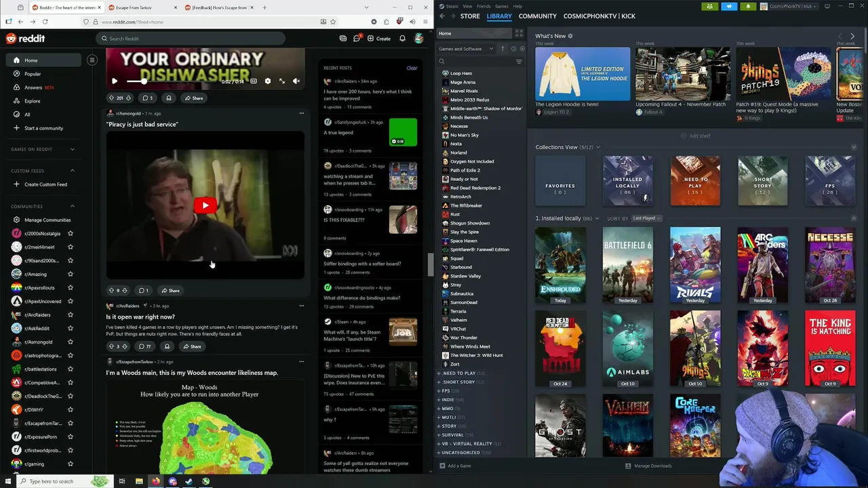Favorite r/gaming community star

click(71, 464)
